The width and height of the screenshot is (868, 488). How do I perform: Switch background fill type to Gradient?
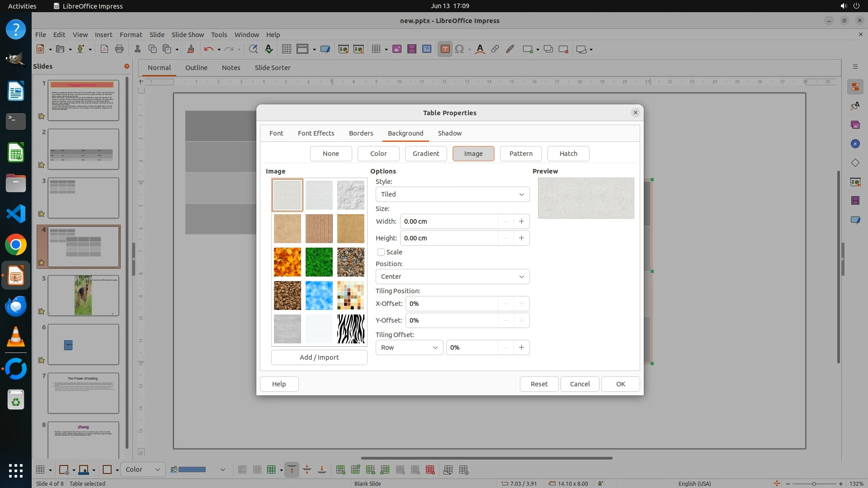(425, 154)
